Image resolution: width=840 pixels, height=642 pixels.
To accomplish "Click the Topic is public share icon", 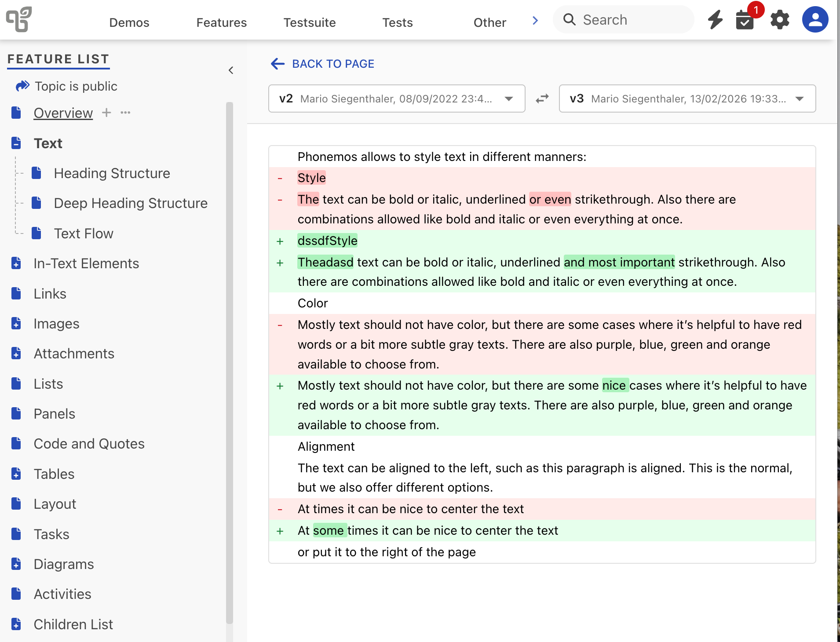I will 22,86.
